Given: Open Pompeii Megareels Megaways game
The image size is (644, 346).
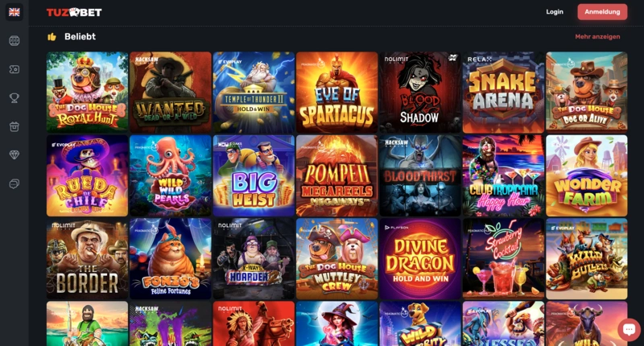Looking at the screenshot, I should 336,175.
